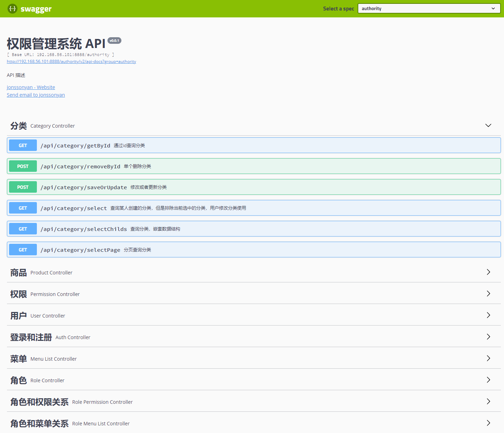Select the GET badge for /api/category/getById

pos(23,145)
